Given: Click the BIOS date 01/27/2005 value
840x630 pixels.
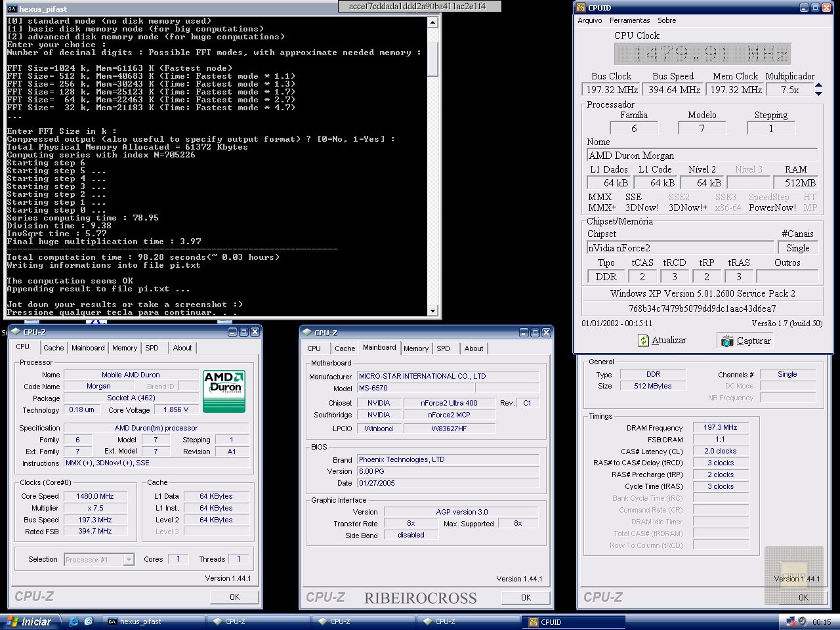Looking at the screenshot, I should point(448,484).
